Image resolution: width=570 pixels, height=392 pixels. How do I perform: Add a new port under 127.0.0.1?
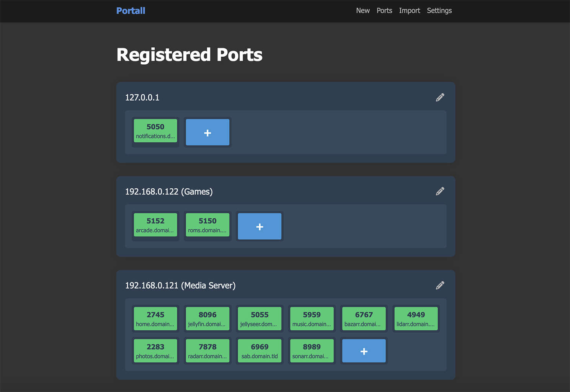coord(207,132)
